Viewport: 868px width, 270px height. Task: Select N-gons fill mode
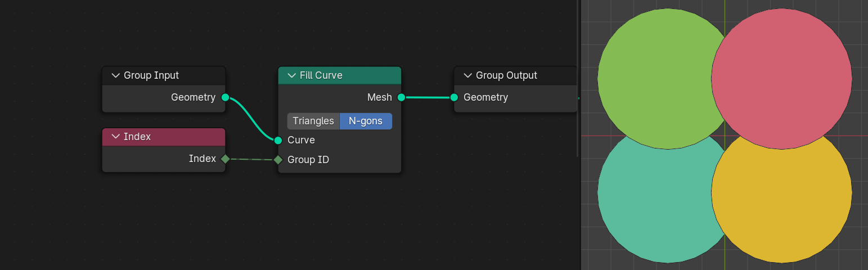366,121
